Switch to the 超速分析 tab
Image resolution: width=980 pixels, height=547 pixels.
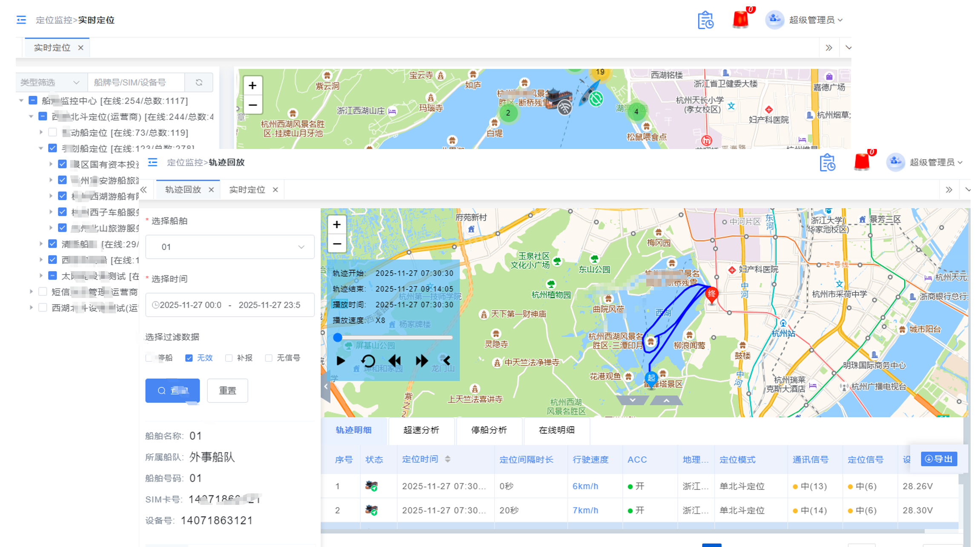pos(421,430)
